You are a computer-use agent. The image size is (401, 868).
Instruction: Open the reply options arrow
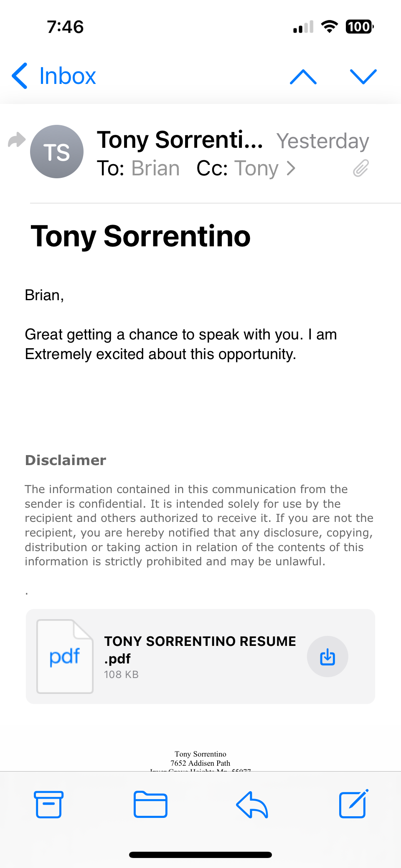click(252, 804)
